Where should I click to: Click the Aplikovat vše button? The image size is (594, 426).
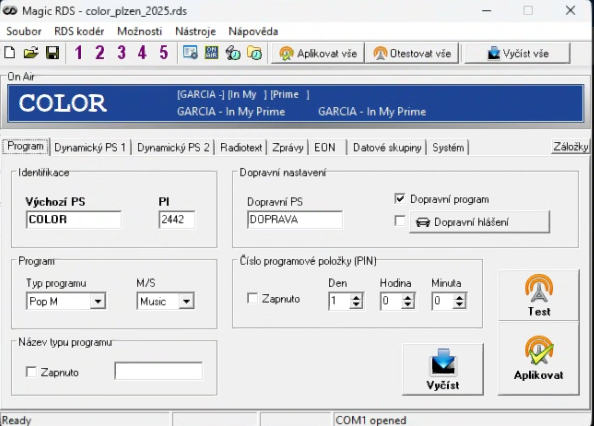(318, 53)
